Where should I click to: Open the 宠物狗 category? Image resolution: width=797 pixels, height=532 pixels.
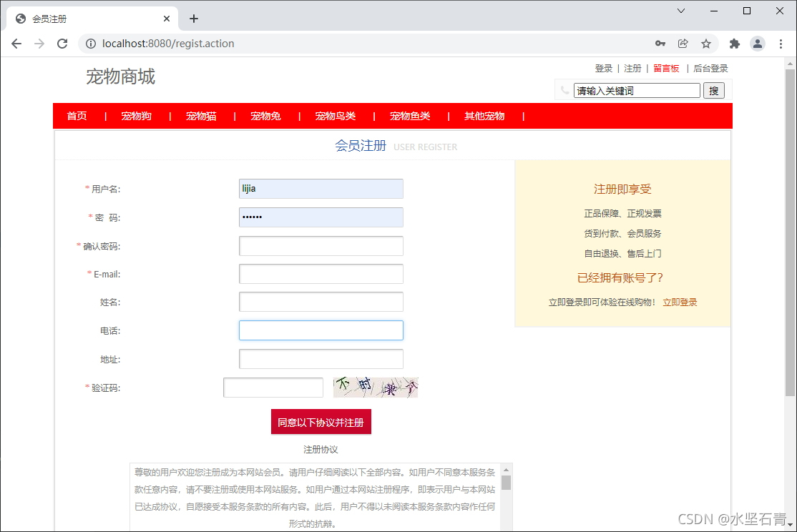(x=136, y=116)
